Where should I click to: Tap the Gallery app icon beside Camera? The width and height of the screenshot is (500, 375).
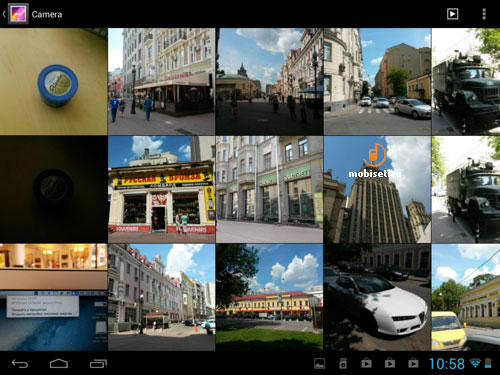point(18,14)
